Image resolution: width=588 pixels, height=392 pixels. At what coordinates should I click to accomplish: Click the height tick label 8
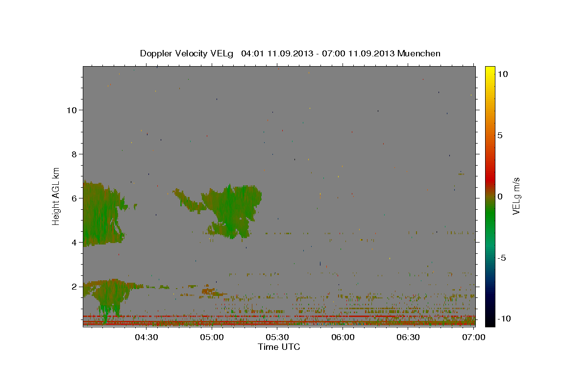click(74, 154)
